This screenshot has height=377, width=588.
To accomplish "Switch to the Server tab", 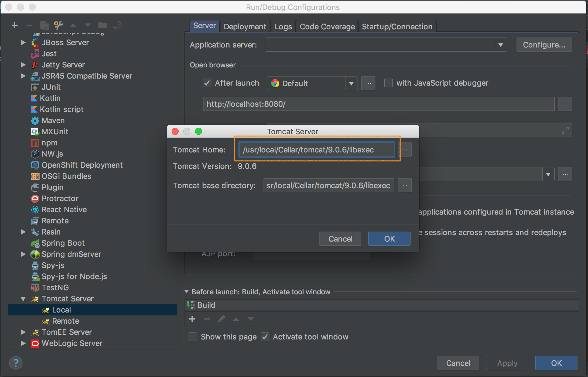I will [204, 26].
